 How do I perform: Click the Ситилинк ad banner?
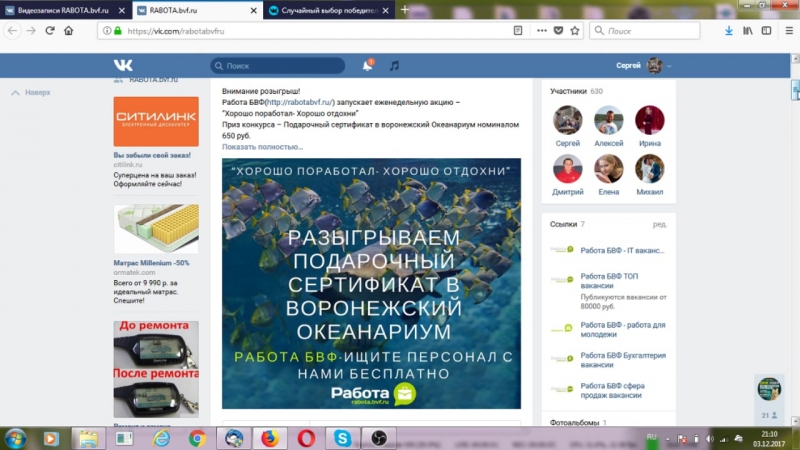tap(156, 121)
